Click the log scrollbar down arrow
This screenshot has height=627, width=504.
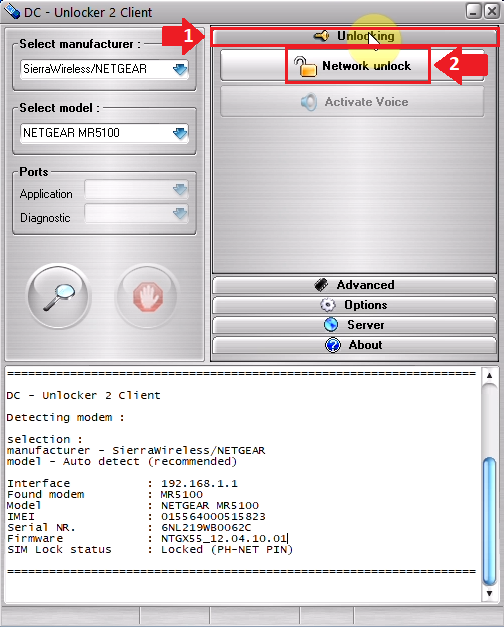489,593
